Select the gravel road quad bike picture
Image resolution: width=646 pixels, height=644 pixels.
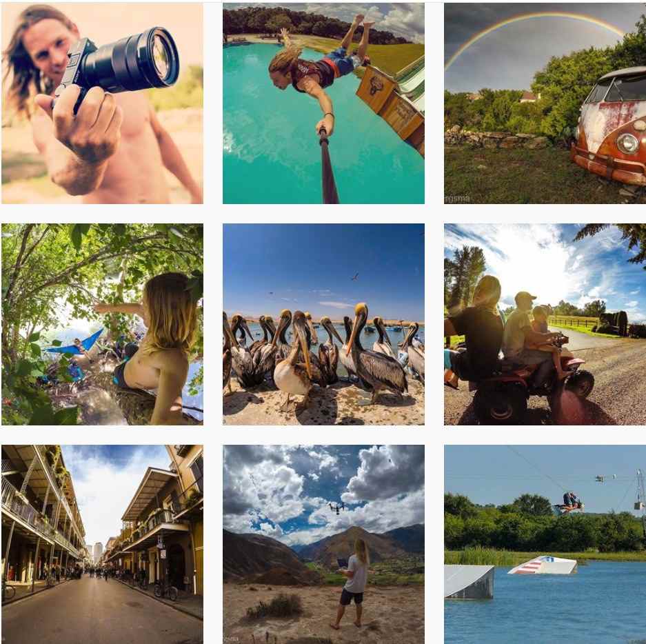(x=545, y=324)
